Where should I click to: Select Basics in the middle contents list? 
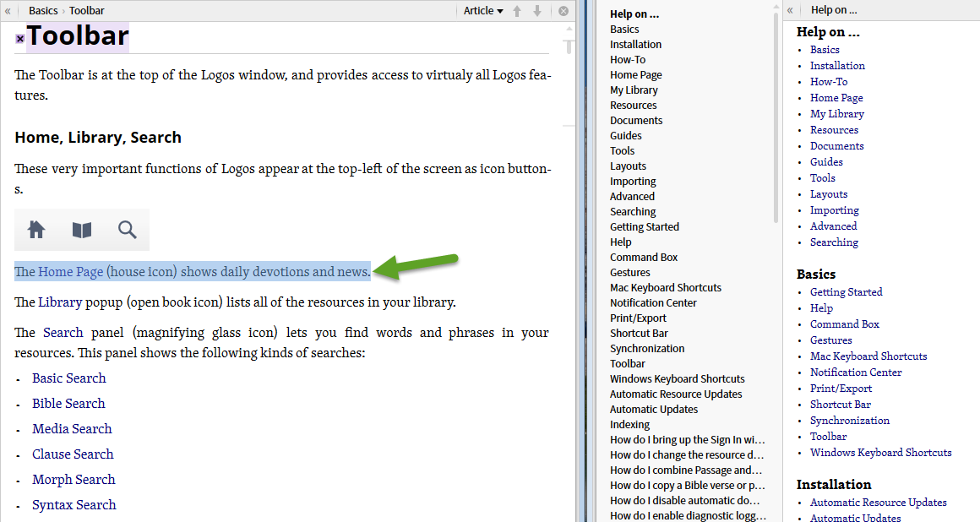pos(624,30)
